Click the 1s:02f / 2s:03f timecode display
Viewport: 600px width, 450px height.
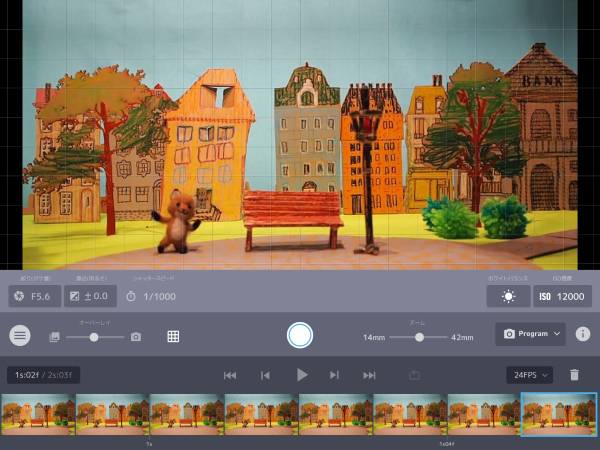(43, 375)
